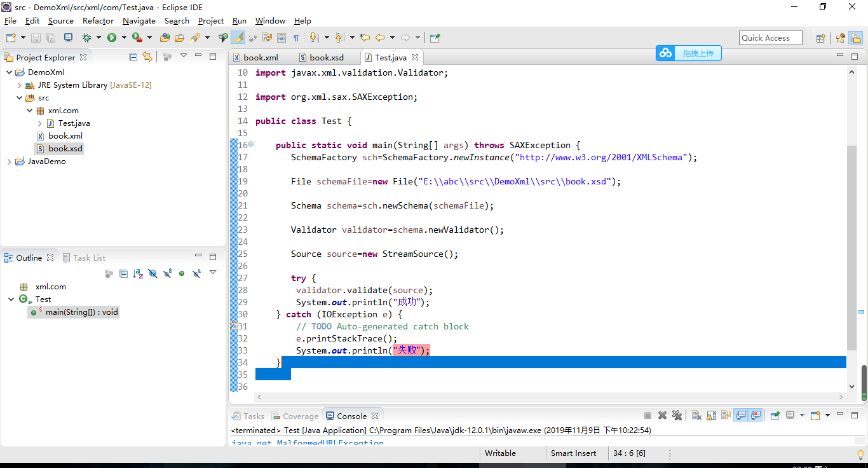The width and height of the screenshot is (868, 468).
Task: Toggle Show Console When Standard Error Changes
Action: 756,415
